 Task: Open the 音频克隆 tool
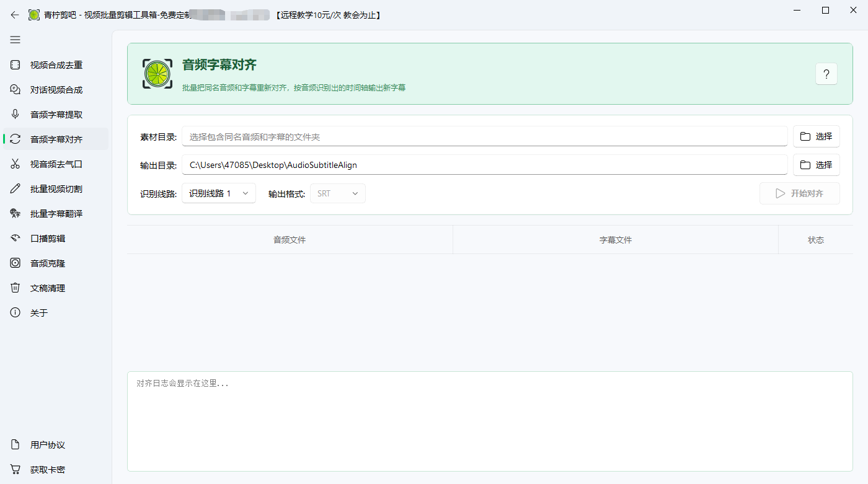click(56, 263)
